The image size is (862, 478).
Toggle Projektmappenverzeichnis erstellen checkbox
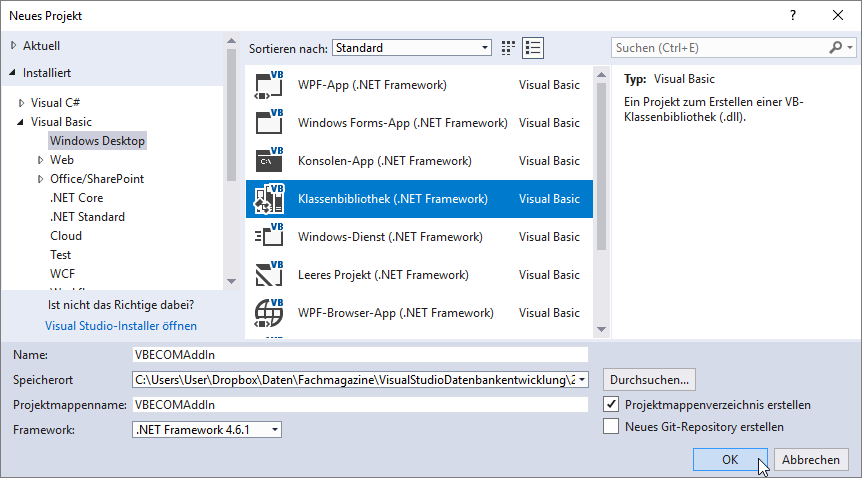(611, 404)
